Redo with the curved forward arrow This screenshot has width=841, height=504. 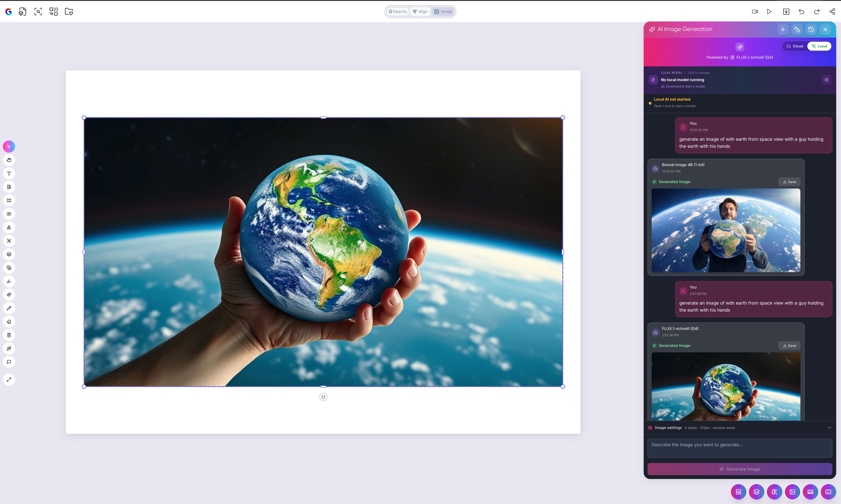pos(817,12)
